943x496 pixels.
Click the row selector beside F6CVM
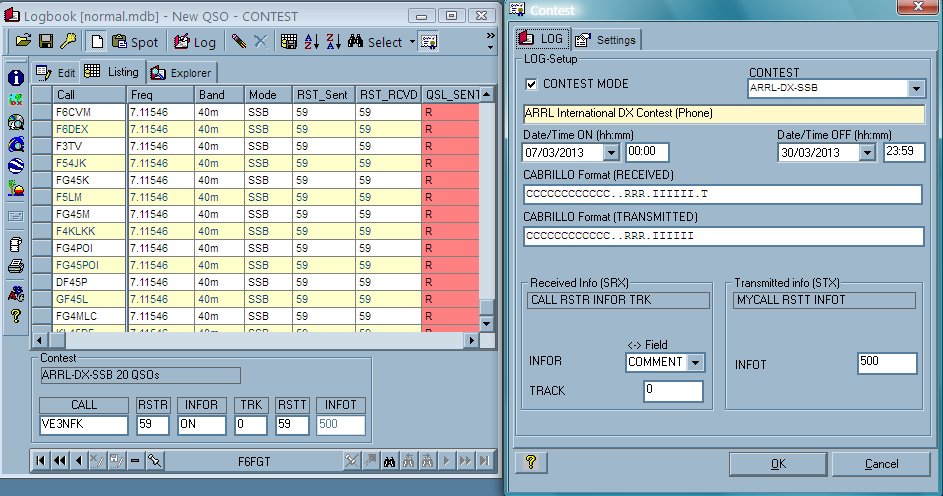pyautogui.click(x=41, y=112)
